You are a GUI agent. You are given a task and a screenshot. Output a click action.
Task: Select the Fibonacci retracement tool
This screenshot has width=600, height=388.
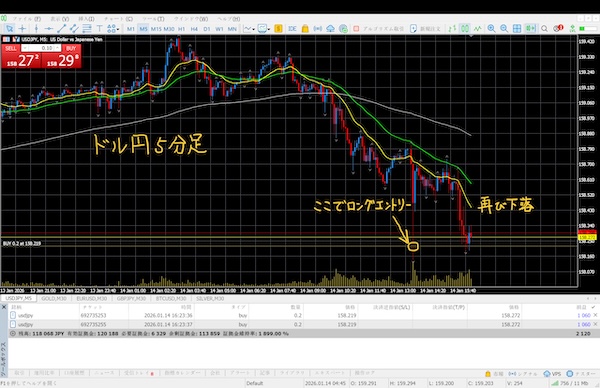click(x=87, y=29)
